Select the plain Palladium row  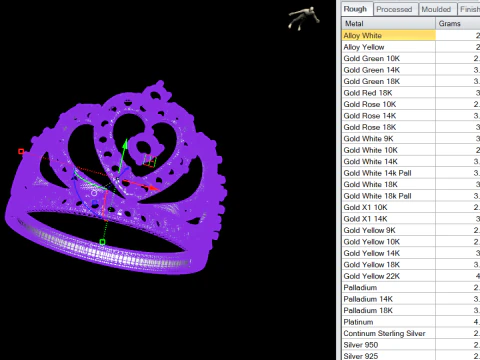411,287
